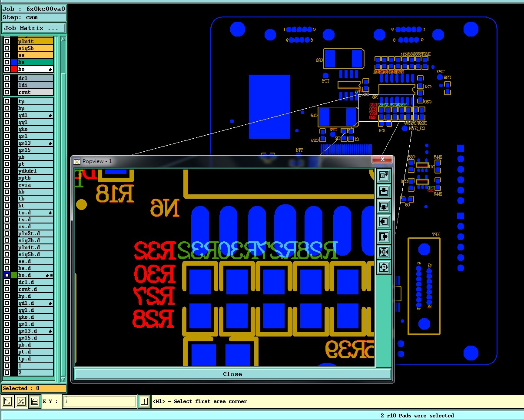Image resolution: width=524 pixels, height=420 pixels.
Task: Select the cvia layer row
Action: pyautogui.click(x=36, y=185)
